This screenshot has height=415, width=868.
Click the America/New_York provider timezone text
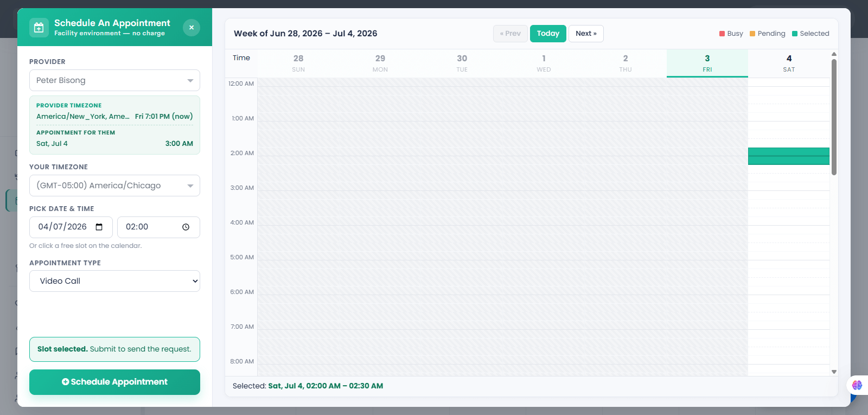82,117
